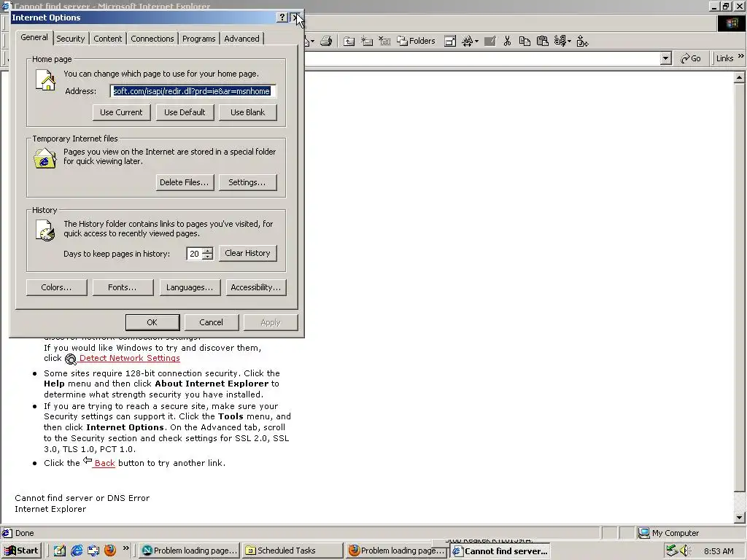Click the page scrollbar down arrow

point(740,518)
